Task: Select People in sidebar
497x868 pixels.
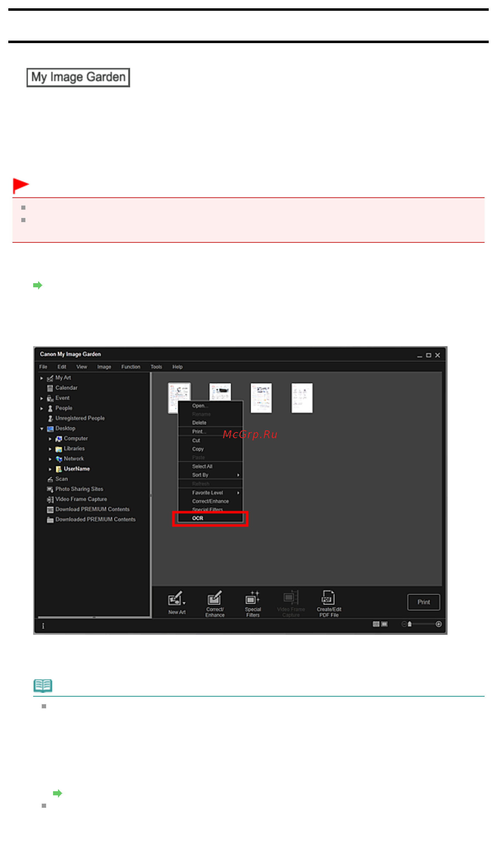Action: pos(64,408)
